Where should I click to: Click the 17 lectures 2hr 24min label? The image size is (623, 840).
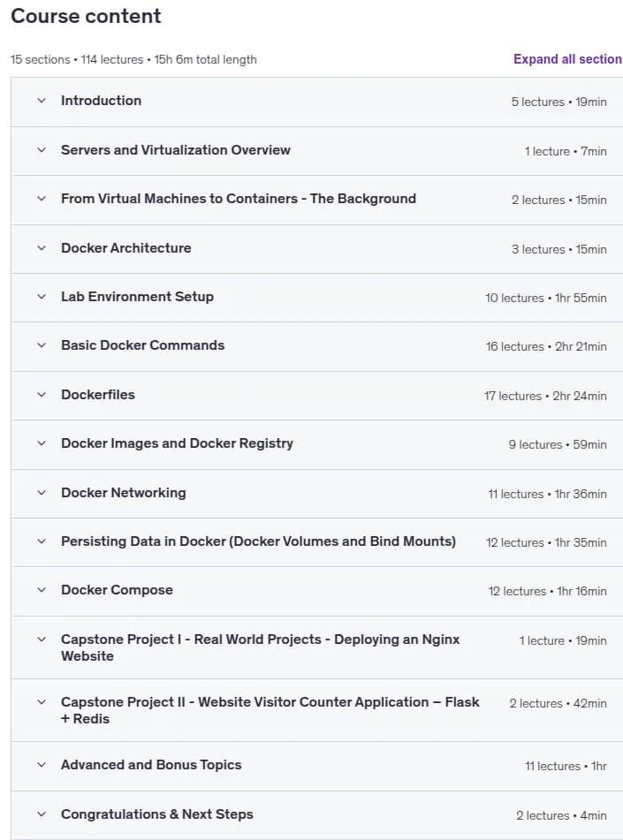point(545,396)
